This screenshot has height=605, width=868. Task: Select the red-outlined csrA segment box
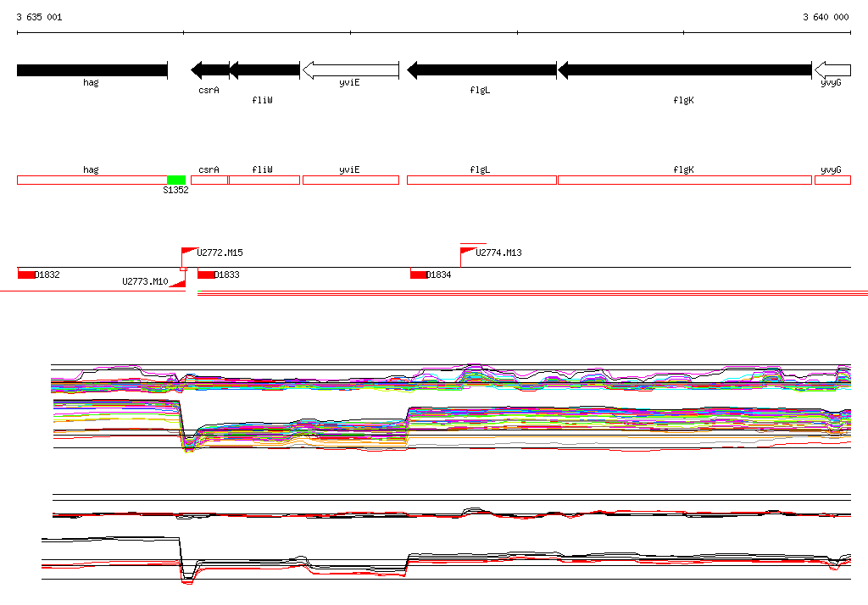(209, 180)
